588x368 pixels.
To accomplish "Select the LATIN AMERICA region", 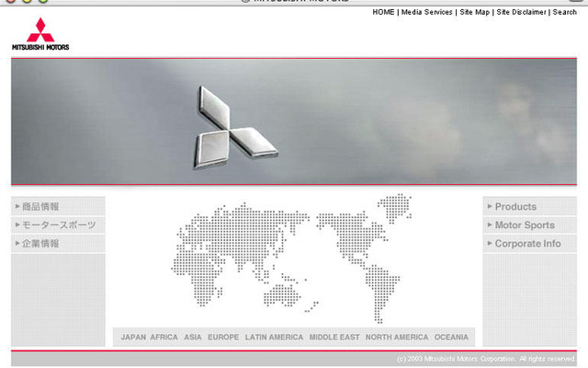I will click(x=274, y=338).
